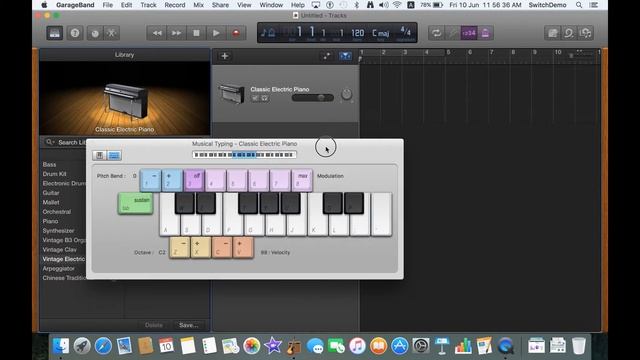Select the Synthesizer library category
This screenshot has width=640, height=360.
click(x=58, y=231)
